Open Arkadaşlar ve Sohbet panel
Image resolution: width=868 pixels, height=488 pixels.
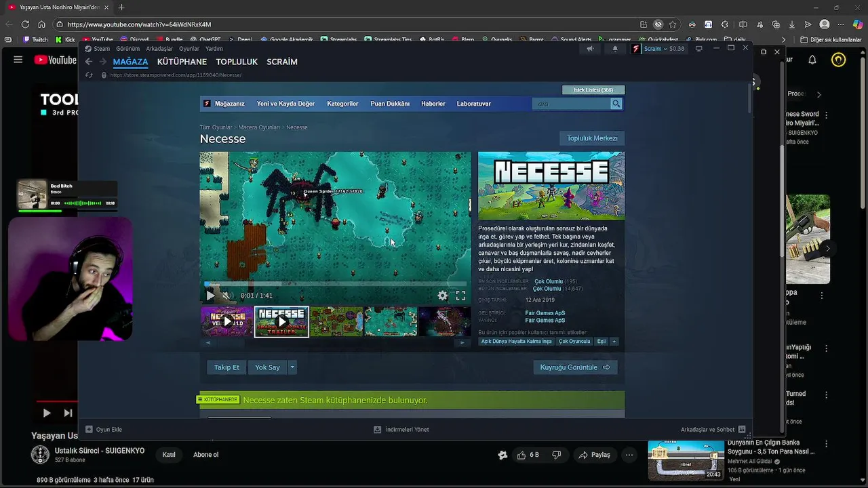click(713, 429)
